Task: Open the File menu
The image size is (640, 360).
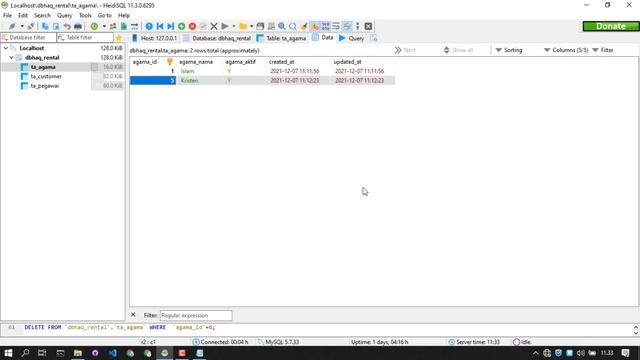Action: (x=7, y=16)
